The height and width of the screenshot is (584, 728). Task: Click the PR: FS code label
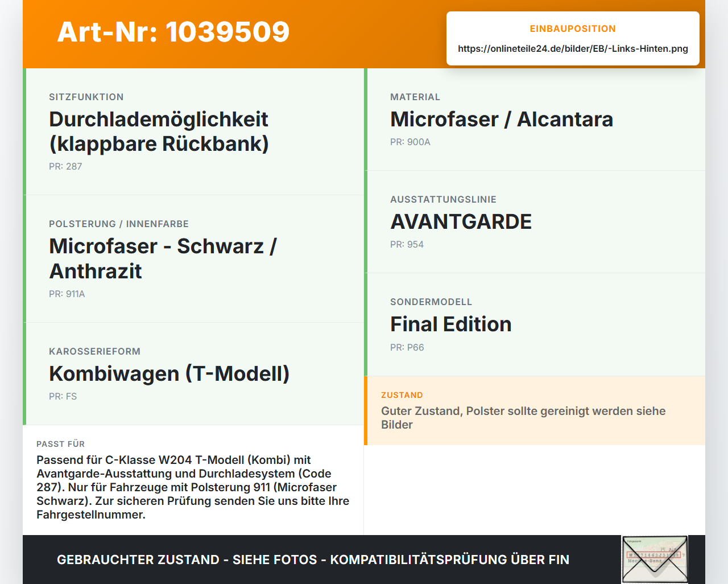(63, 396)
